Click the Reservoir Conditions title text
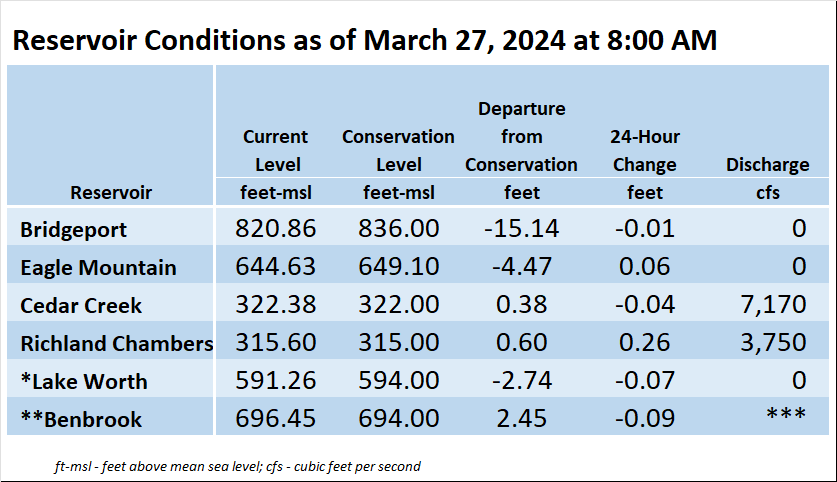Viewport: 837px width, 482px height. [365, 40]
